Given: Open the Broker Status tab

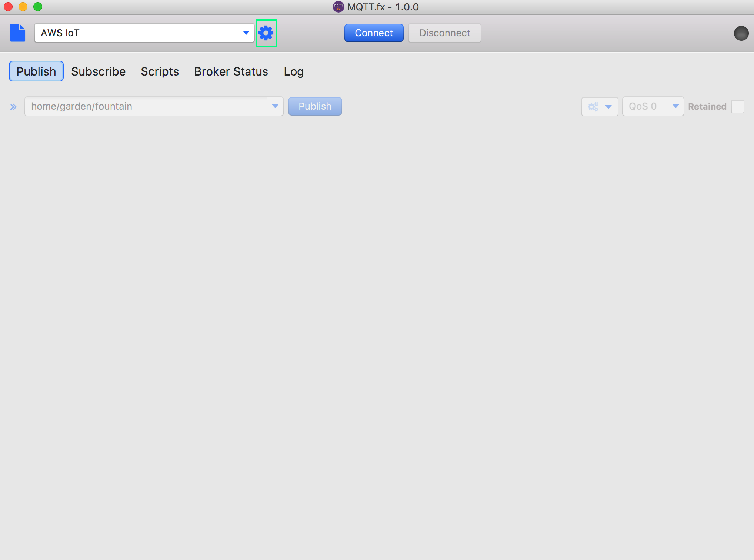Looking at the screenshot, I should [231, 71].
